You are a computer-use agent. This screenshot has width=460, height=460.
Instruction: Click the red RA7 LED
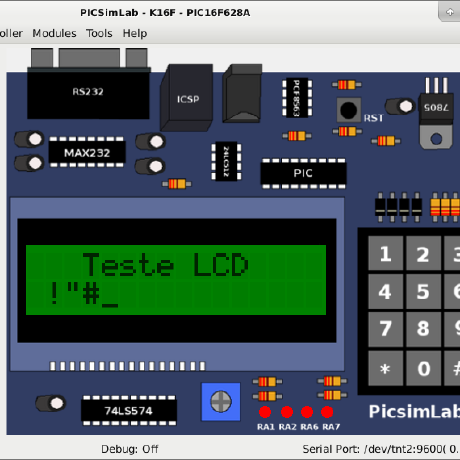click(x=327, y=412)
